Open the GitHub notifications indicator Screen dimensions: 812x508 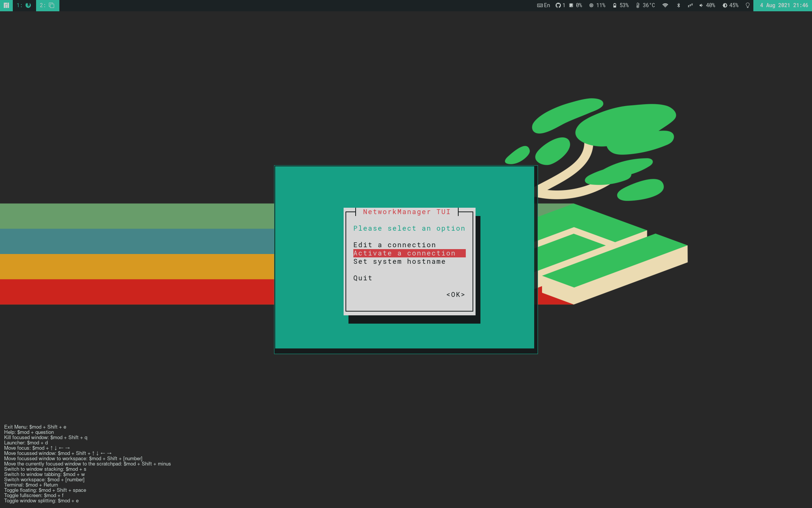(561, 5)
